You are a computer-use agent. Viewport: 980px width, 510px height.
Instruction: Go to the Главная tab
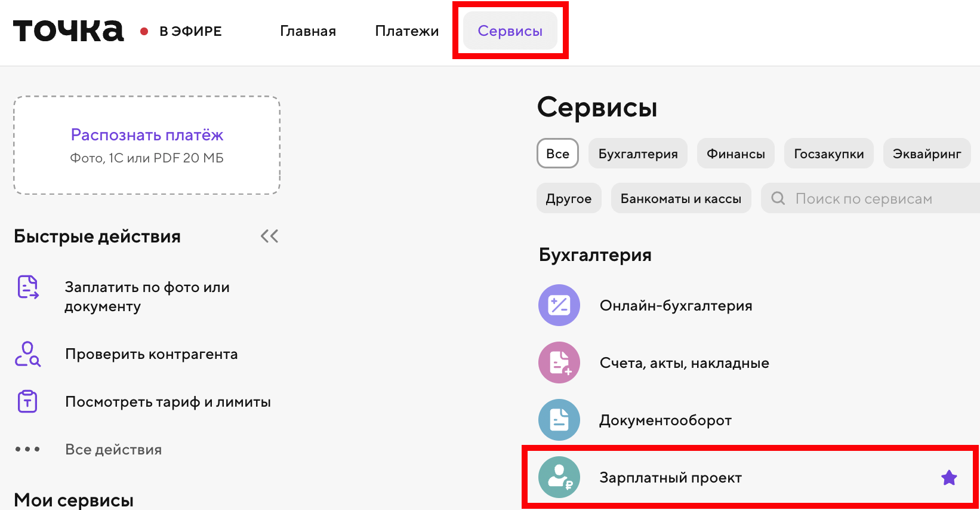coord(308,31)
